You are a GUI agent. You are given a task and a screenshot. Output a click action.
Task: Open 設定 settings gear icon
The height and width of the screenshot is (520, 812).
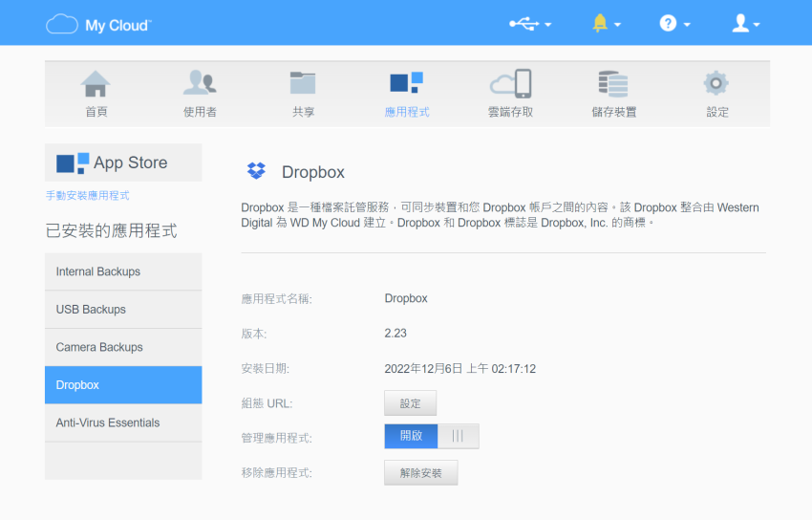pos(716,83)
